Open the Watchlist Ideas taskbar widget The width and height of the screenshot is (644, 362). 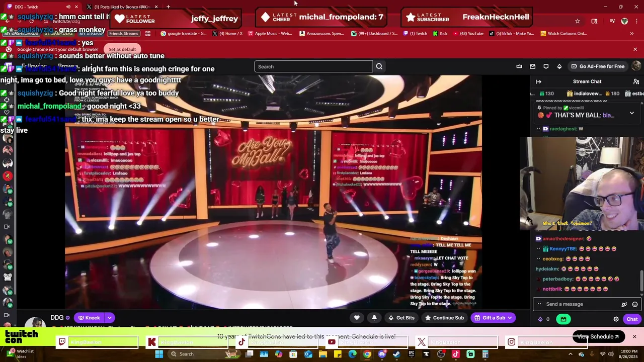coord(20,354)
